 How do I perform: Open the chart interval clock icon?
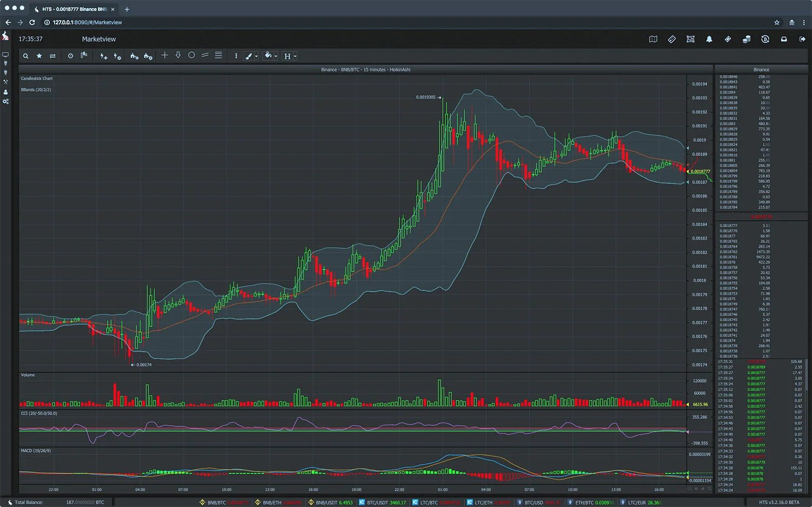[70, 56]
